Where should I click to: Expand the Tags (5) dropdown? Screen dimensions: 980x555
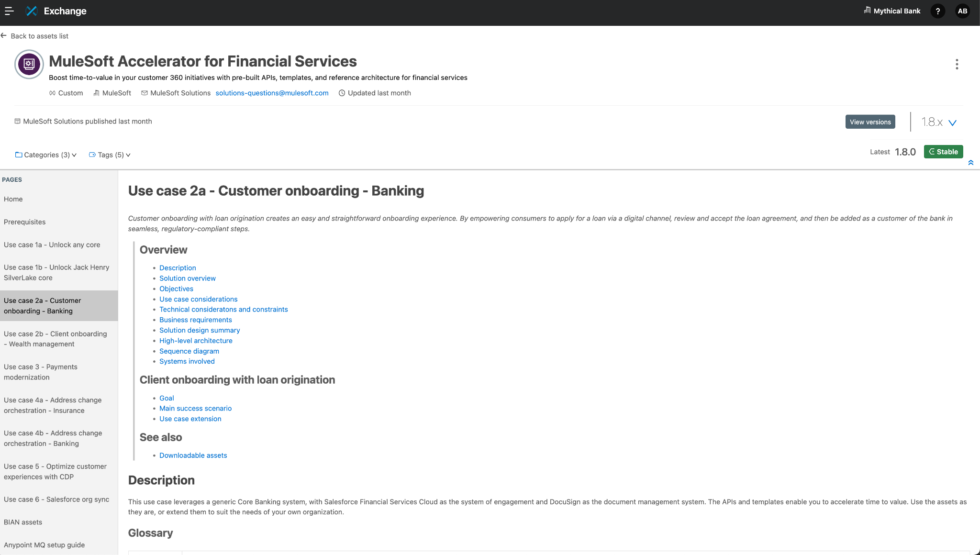click(110, 155)
